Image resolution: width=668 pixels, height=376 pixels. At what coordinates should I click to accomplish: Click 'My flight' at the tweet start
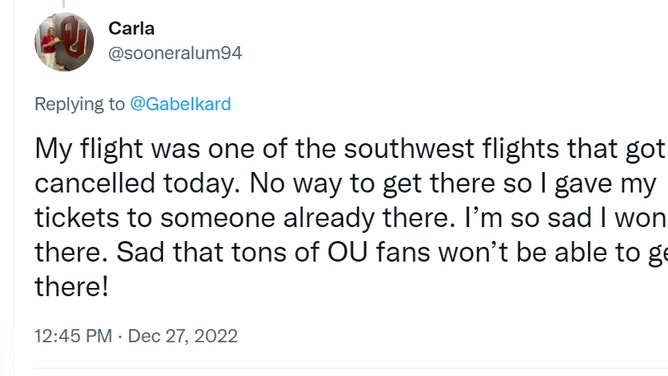(89, 149)
